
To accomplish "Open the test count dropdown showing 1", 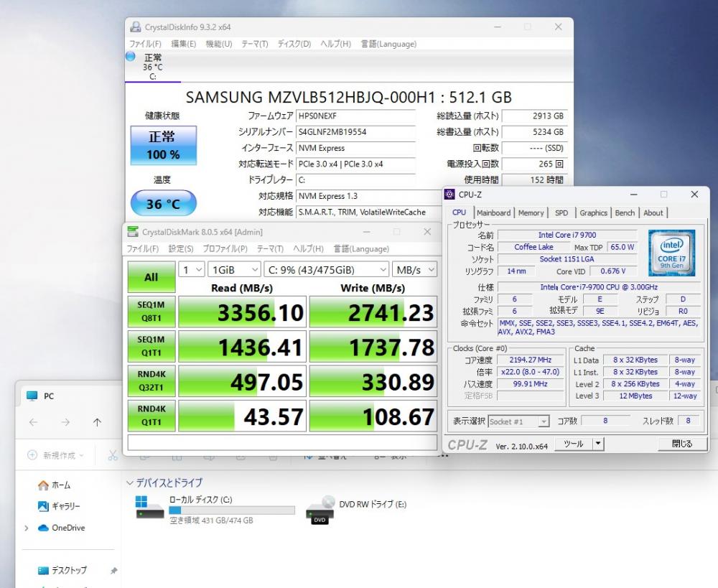I will 192,270.
